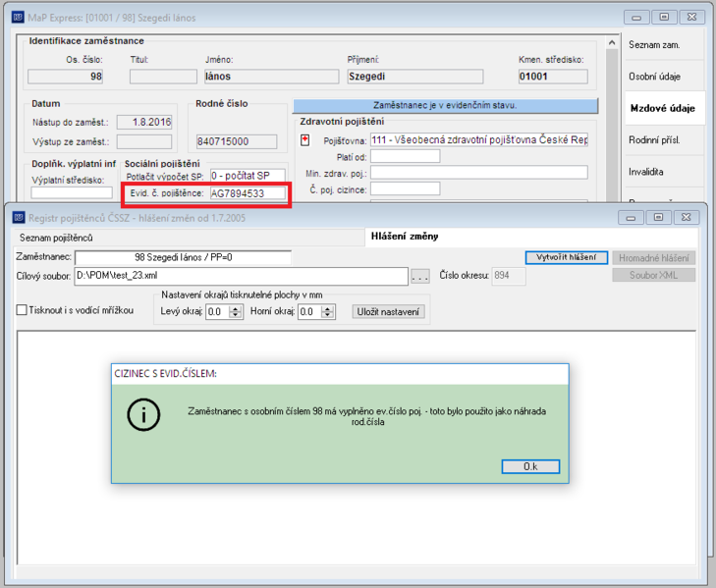Minimize the Registr pojištěnců ČSSZ window
This screenshot has height=588, width=716.
click(632, 217)
